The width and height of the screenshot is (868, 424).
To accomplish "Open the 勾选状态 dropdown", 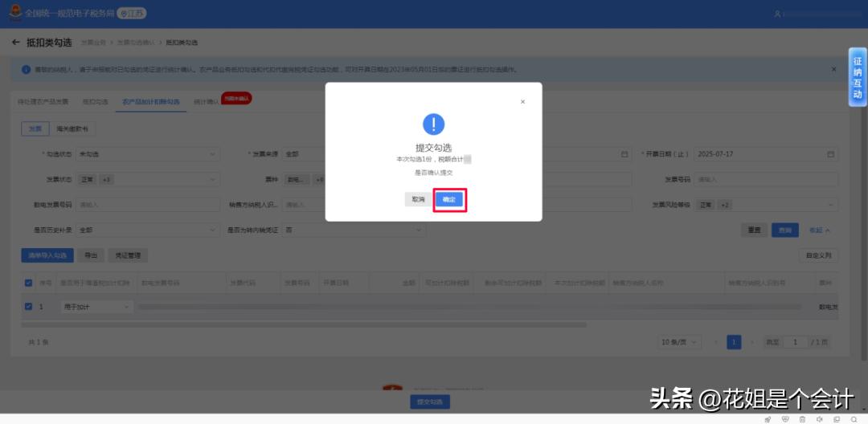I will pos(149,154).
